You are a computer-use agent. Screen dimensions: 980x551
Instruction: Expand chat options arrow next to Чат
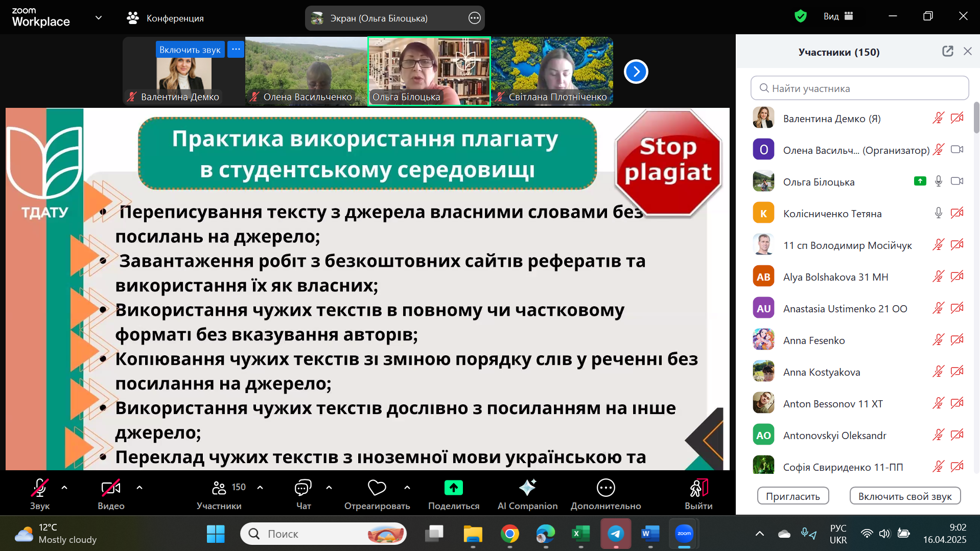(329, 488)
